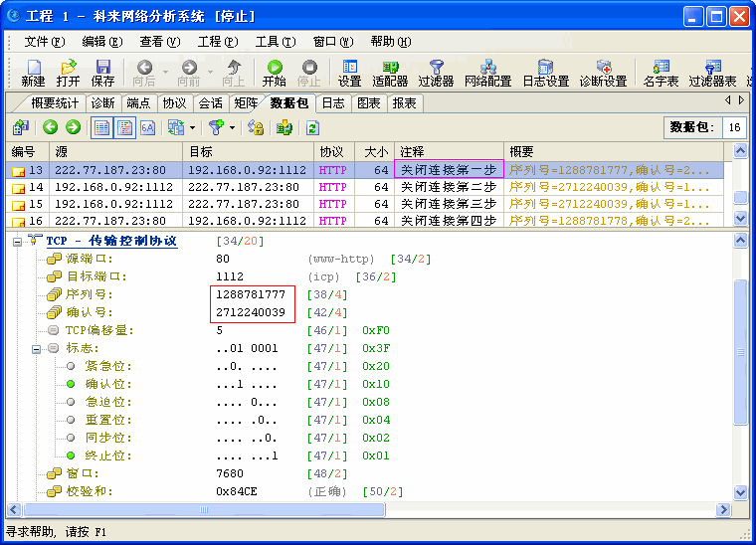756x545 pixels.
Task: Open the 向前 history dropdown arrow
Action: pos(210,72)
